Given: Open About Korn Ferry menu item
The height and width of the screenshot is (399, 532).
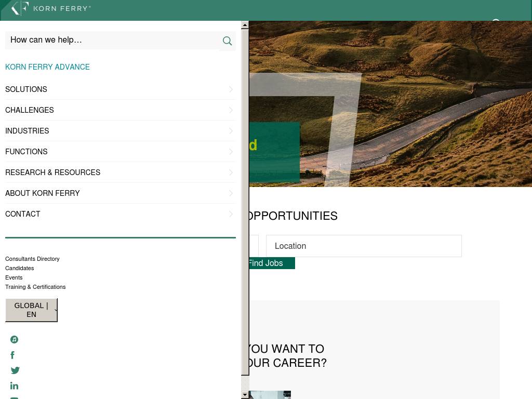Looking at the screenshot, I should (x=43, y=193).
